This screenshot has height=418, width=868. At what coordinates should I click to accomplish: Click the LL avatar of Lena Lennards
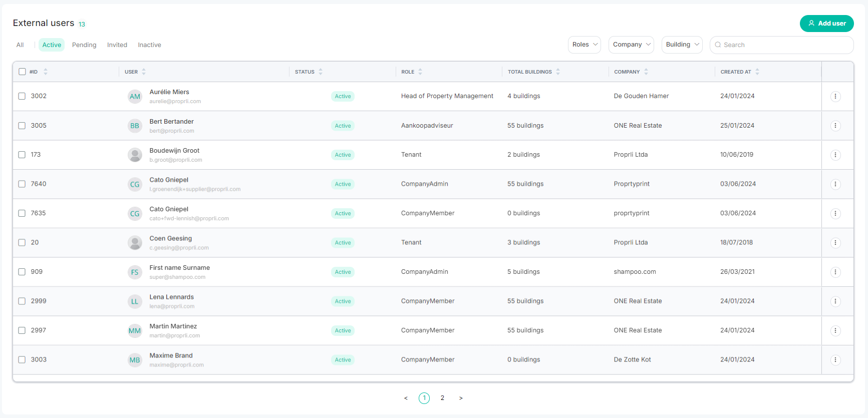point(135,301)
